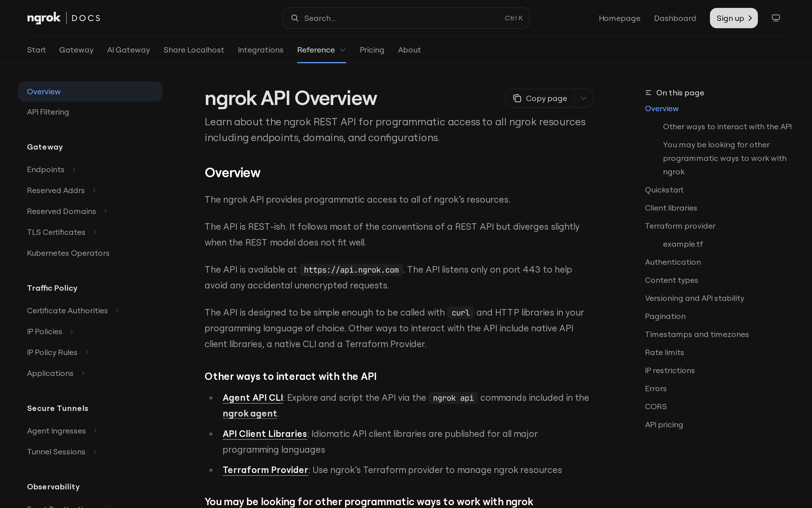Switch to the Start tab
Image resolution: width=812 pixels, height=508 pixels.
36,50
